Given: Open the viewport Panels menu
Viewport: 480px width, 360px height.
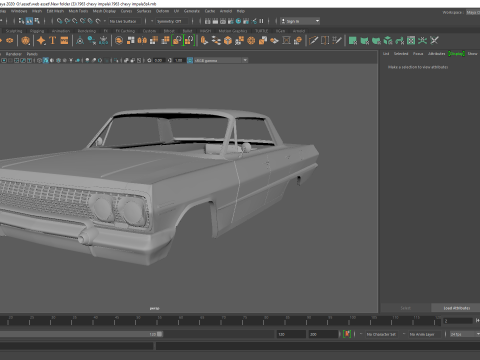Looking at the screenshot, I should pos(32,54).
